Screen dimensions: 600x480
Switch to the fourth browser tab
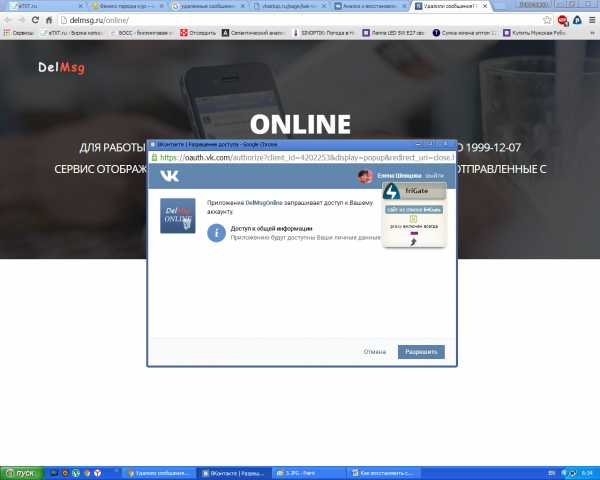point(290,6)
